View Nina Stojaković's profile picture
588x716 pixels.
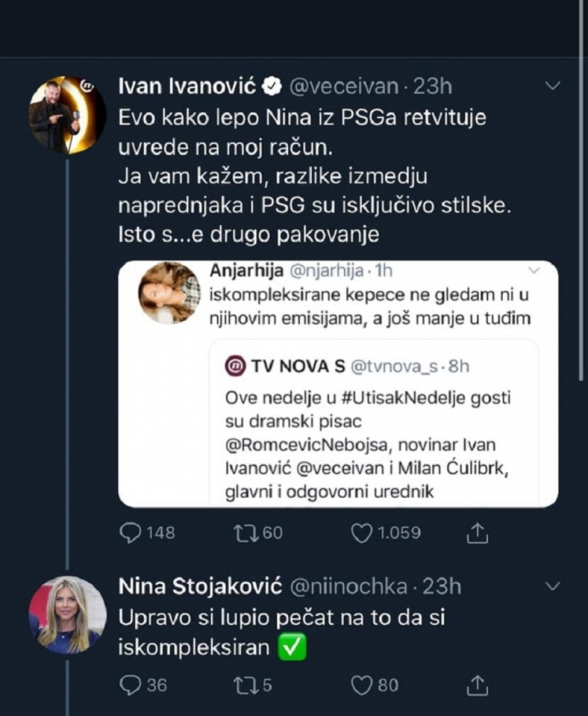coord(67,614)
